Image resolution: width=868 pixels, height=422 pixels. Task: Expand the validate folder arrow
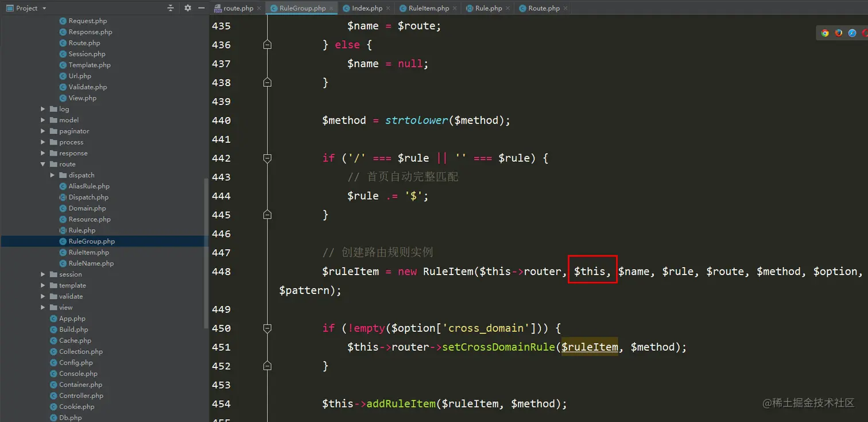43,296
